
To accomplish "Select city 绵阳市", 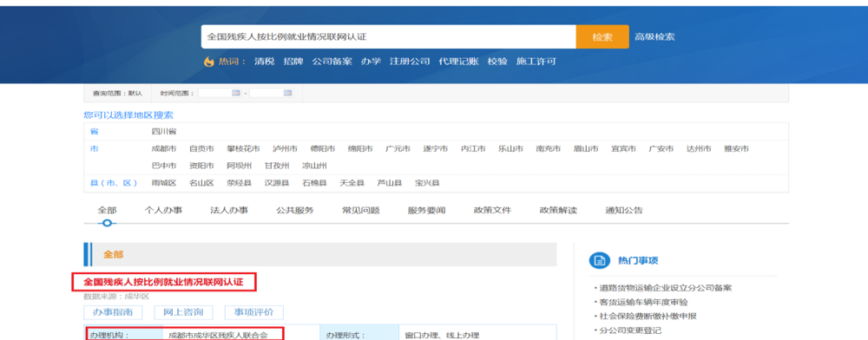I will [x=360, y=148].
